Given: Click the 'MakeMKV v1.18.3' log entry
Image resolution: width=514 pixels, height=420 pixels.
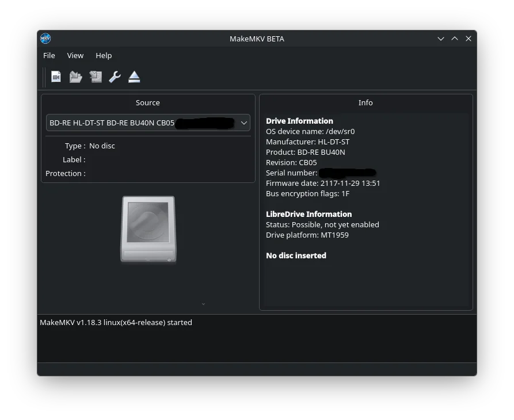Looking at the screenshot, I should 116,322.
